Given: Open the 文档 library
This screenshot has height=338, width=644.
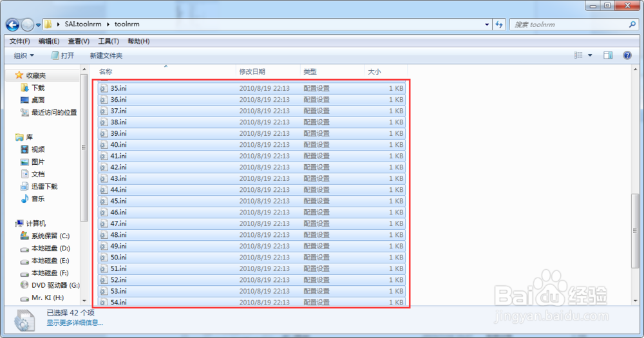Looking at the screenshot, I should [38, 174].
